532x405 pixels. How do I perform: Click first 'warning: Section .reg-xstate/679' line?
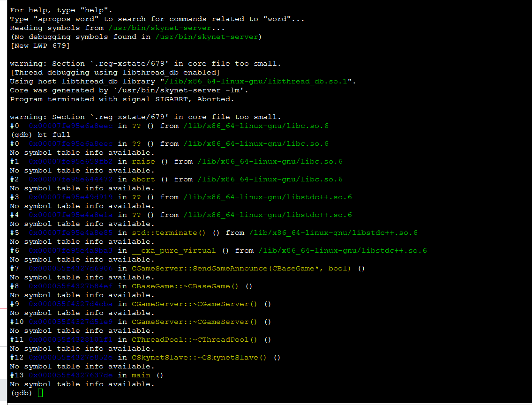[x=145, y=63]
